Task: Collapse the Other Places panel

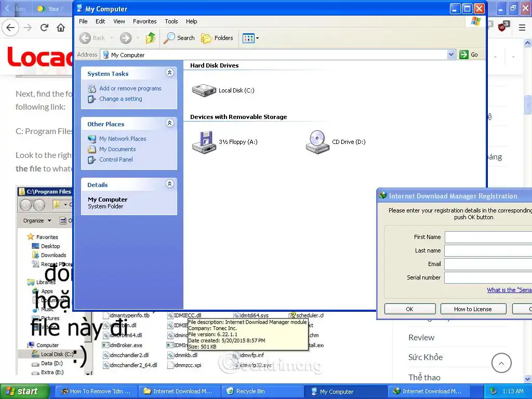Action: 170,123
